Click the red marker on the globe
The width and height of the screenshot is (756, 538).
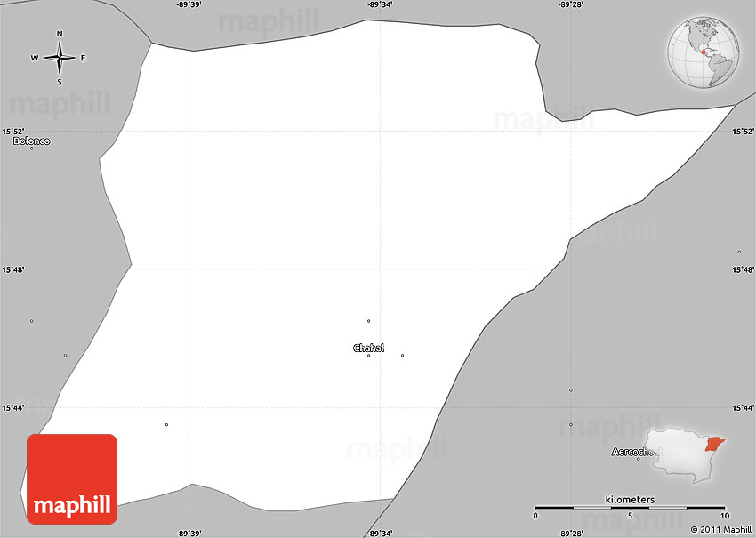pyautogui.click(x=702, y=52)
